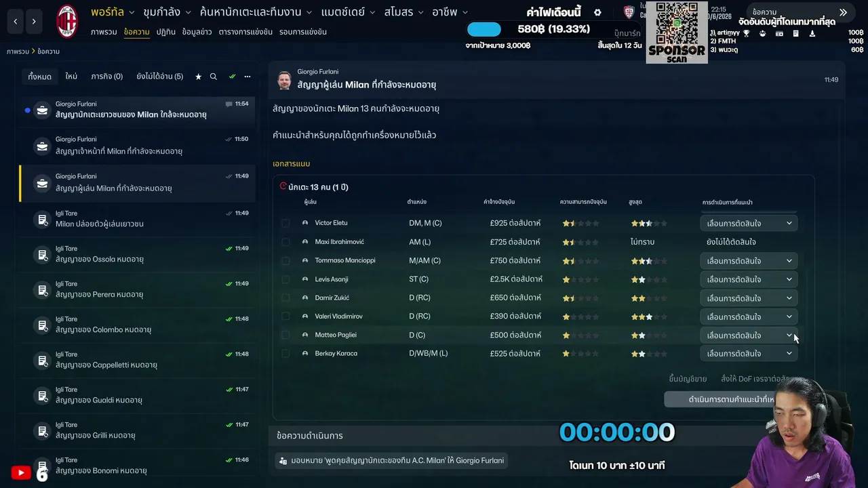
Task: Click the player icon beside Levis Asanji
Action: 305,279
